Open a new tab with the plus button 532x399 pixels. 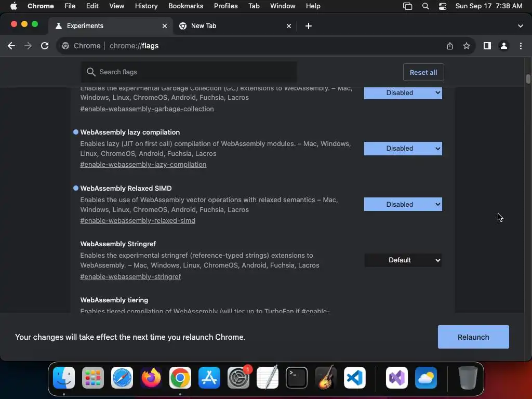click(x=309, y=26)
